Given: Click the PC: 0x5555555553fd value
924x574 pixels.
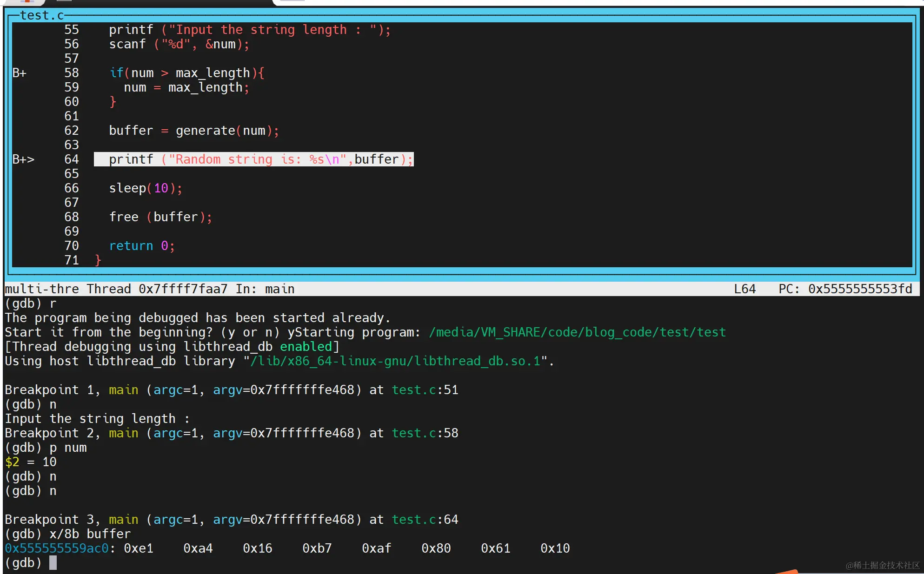Looking at the screenshot, I should coord(845,289).
